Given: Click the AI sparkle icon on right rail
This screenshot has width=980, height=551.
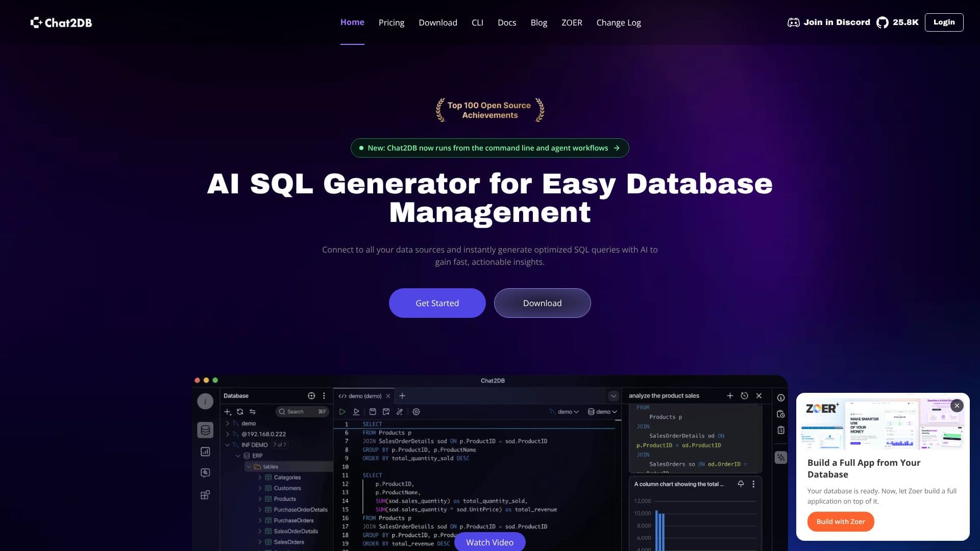Looking at the screenshot, I should (x=781, y=458).
